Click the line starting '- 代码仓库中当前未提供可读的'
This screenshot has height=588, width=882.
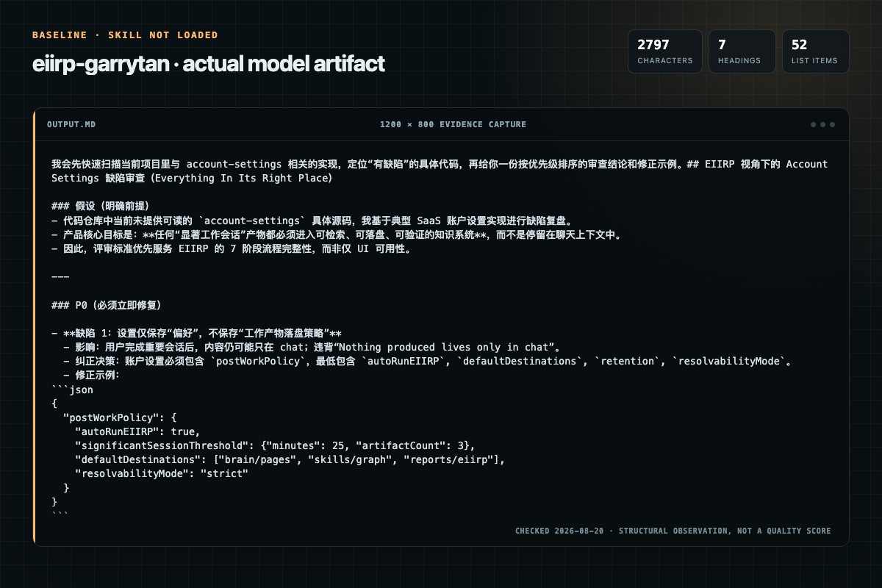pos(312,220)
